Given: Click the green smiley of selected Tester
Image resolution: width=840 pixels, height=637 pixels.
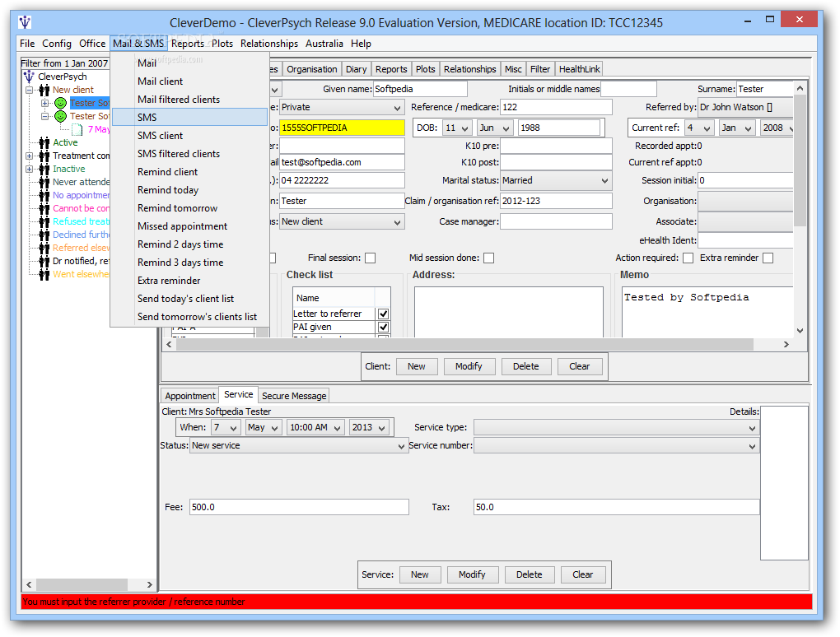Looking at the screenshot, I should coord(61,103).
